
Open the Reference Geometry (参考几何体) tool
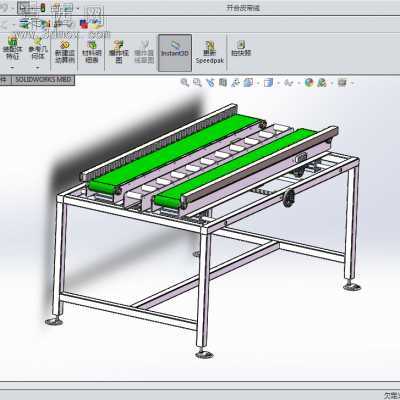tap(38, 48)
